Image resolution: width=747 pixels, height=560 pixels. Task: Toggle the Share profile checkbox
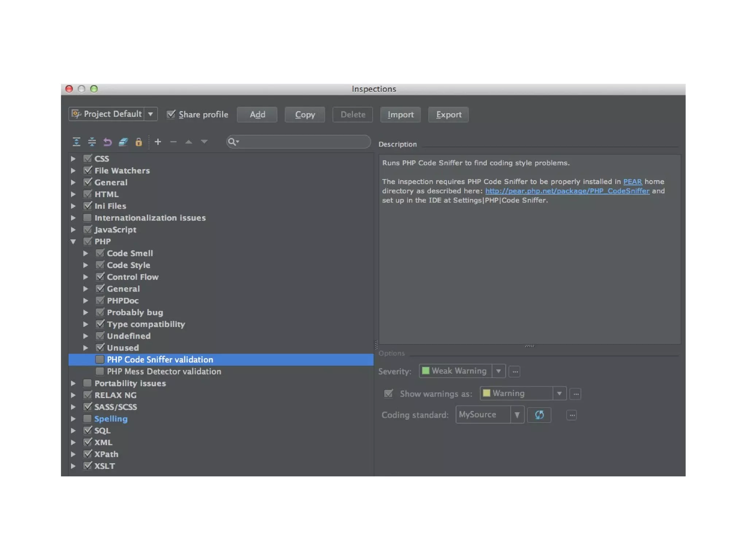pyautogui.click(x=171, y=114)
